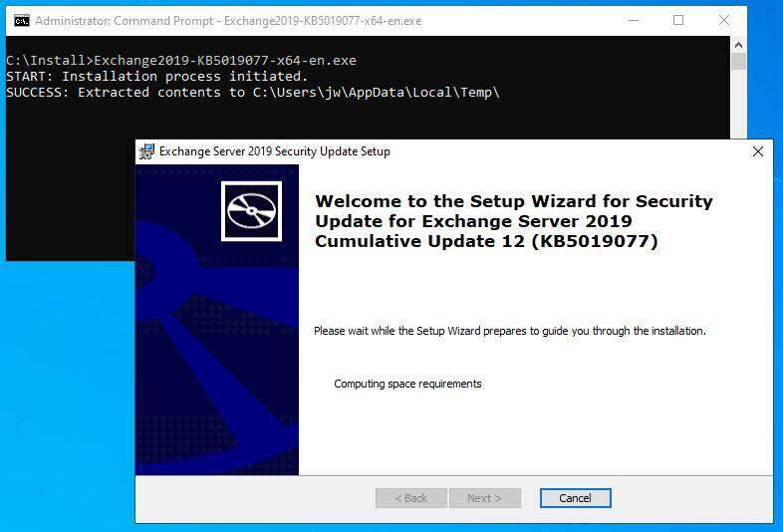Click the greyed-out Next button

click(484, 498)
